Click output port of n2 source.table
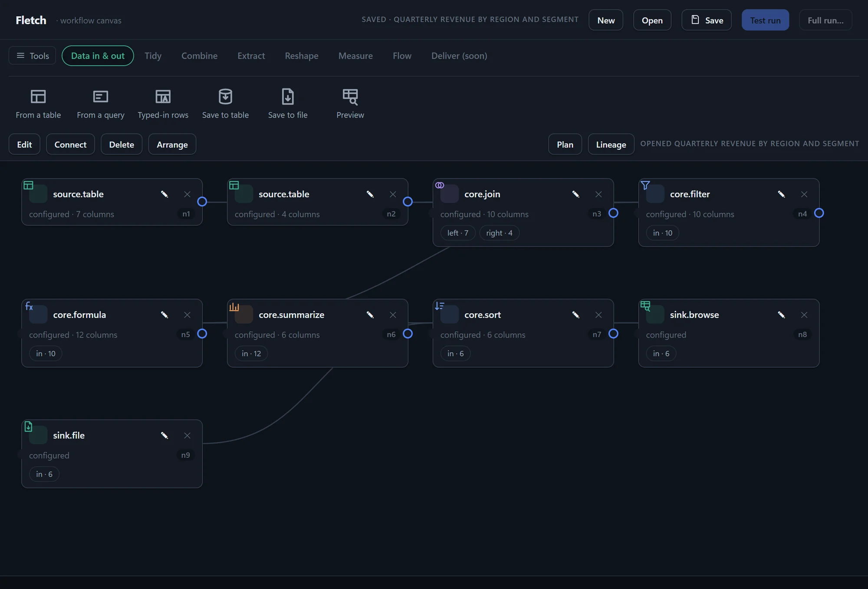This screenshot has width=868, height=589. [x=408, y=202]
